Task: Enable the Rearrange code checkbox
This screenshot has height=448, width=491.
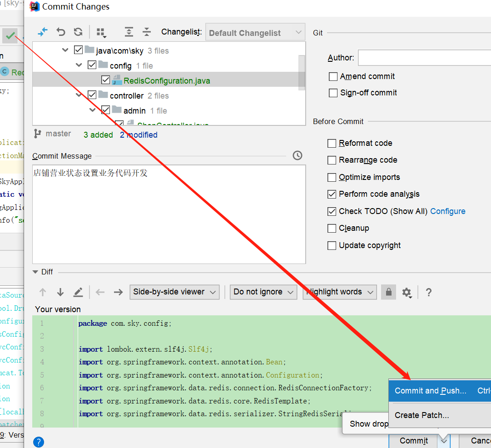Action: click(x=332, y=160)
